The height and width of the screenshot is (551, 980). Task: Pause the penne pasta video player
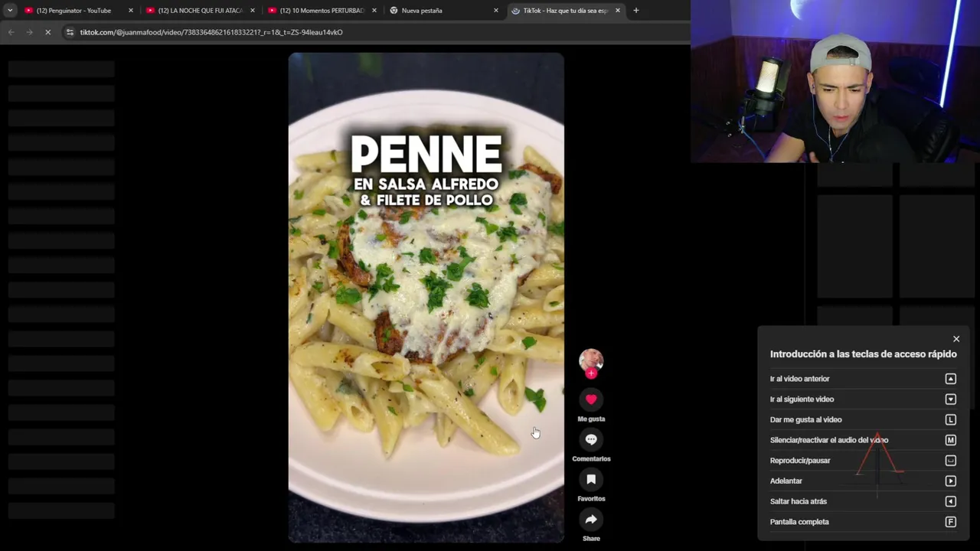pyautogui.click(x=426, y=297)
